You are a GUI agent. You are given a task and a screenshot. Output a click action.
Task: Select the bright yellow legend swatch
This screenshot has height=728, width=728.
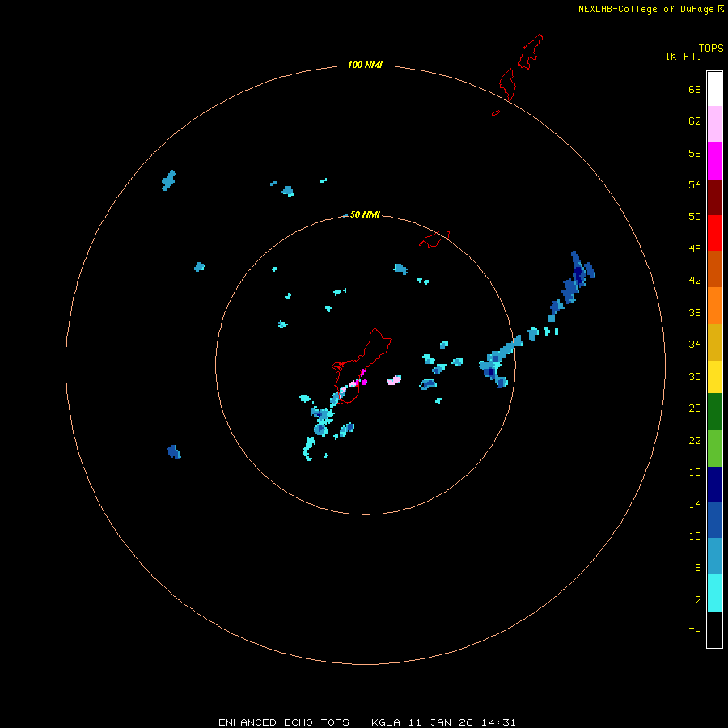click(714, 377)
